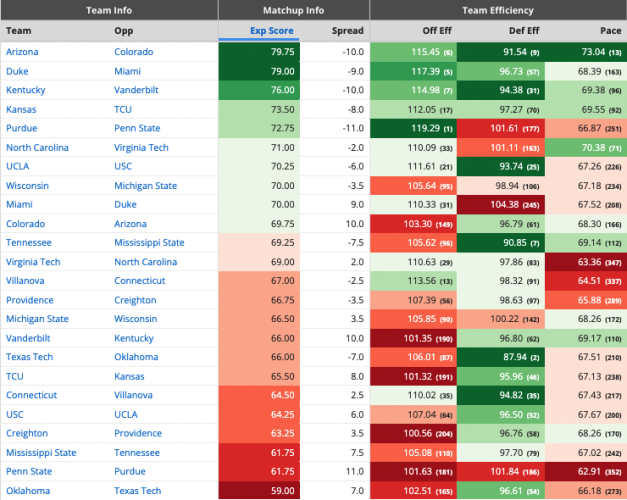The width and height of the screenshot is (627, 500).
Task: Select Off Eff cell 117.39 for Duke
Action: point(413,71)
